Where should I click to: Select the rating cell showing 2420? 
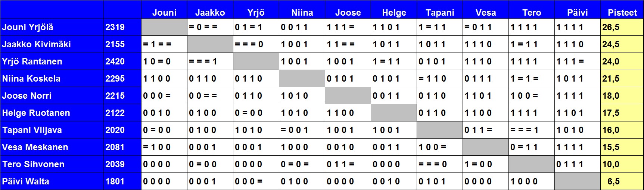click(x=115, y=61)
